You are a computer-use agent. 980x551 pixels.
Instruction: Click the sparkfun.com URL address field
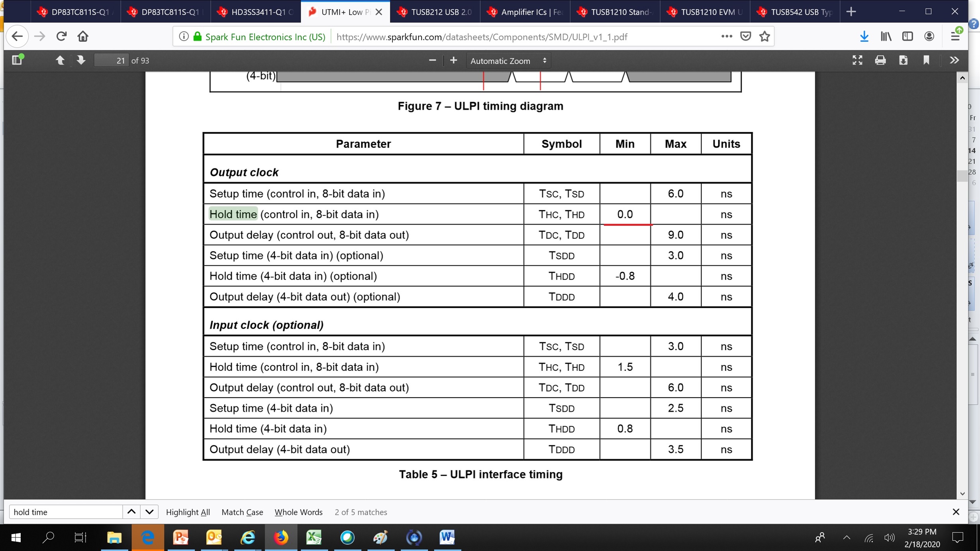pyautogui.click(x=482, y=37)
